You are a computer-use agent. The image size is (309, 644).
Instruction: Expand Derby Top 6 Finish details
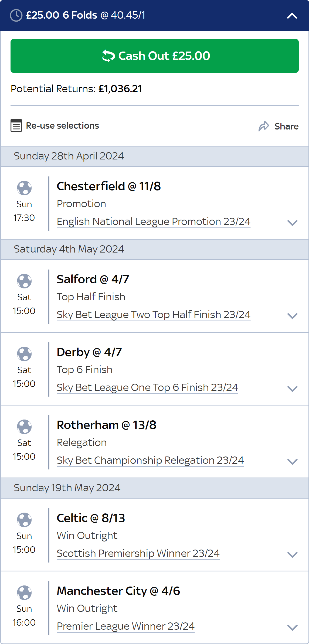[x=292, y=389]
